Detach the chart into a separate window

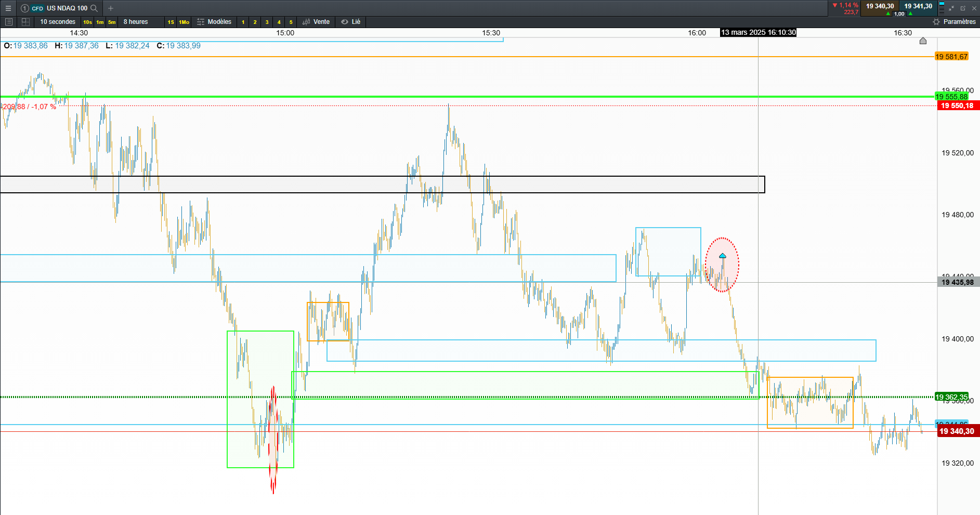[x=963, y=8]
